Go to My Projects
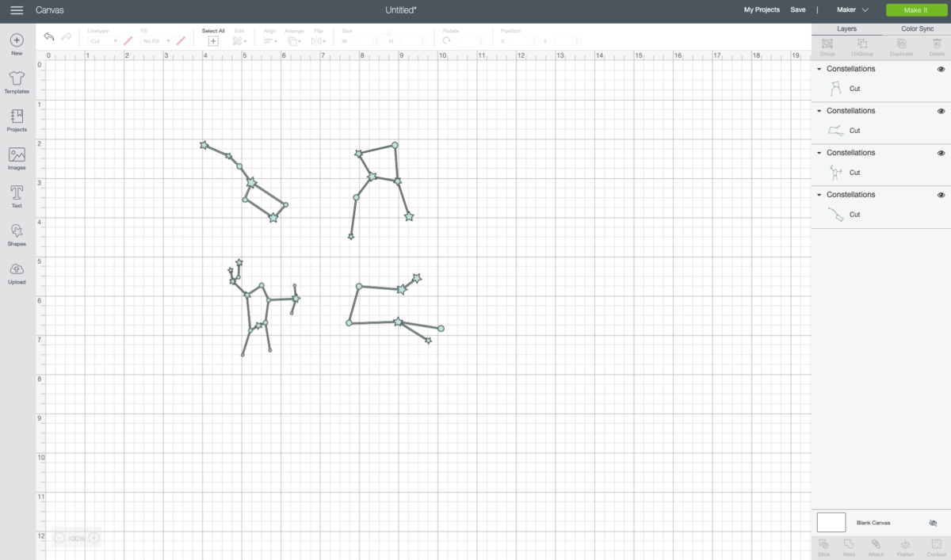Image resolution: width=951 pixels, height=560 pixels. point(762,10)
